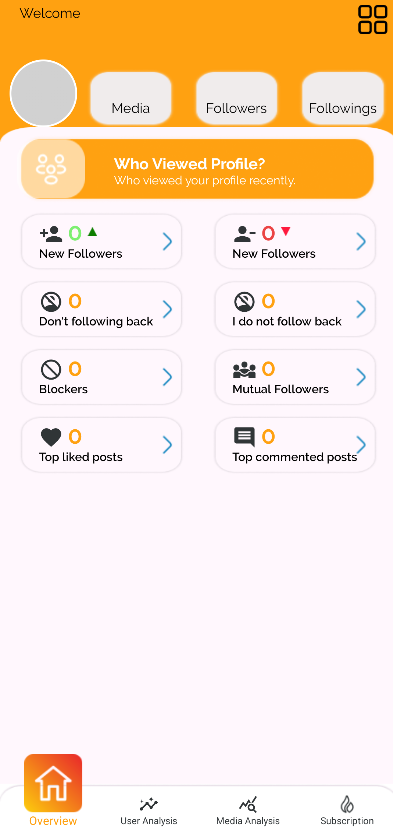Open Subscription flame icon
This screenshot has height=835, width=393.
pos(347,804)
